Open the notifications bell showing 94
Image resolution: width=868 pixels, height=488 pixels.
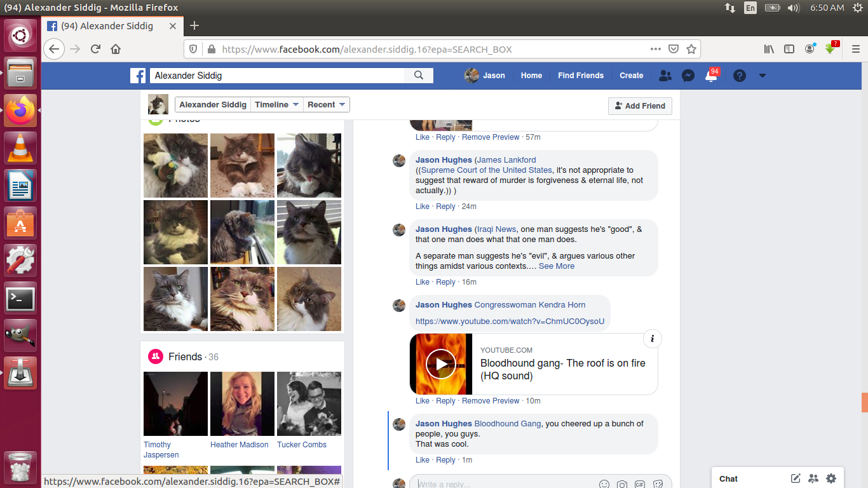(712, 76)
